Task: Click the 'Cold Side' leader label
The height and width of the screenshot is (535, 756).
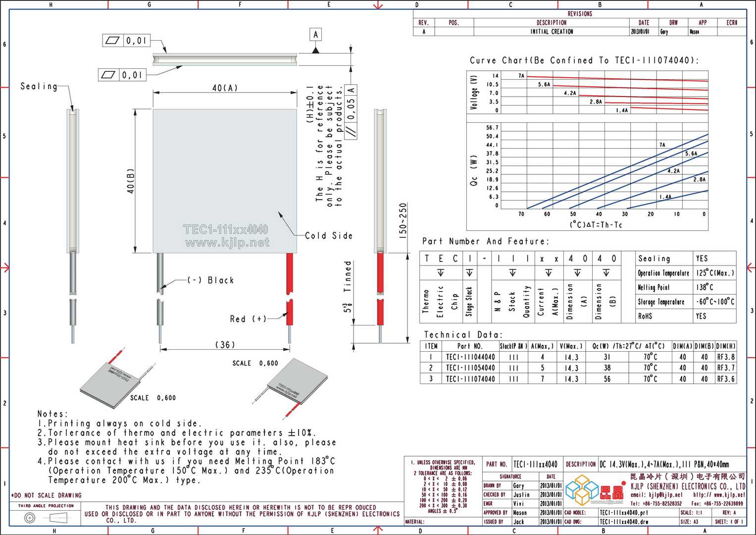Action: (329, 236)
